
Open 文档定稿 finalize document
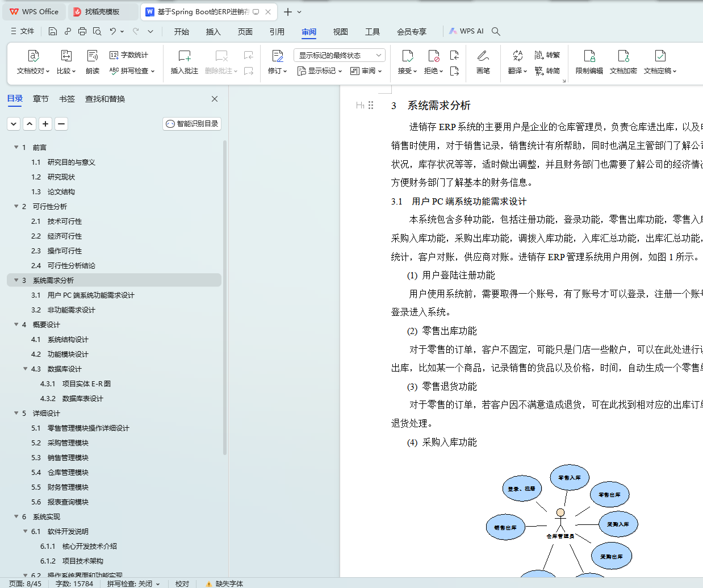click(660, 62)
